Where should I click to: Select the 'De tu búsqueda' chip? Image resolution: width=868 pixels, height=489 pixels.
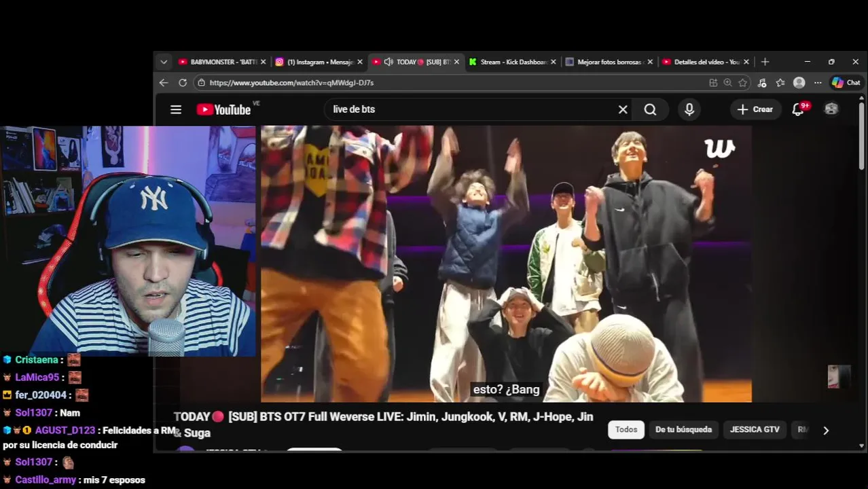(683, 429)
